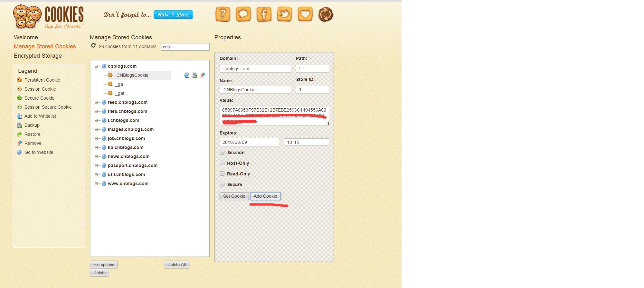Expand the images.cnblogs.com node

[96, 129]
